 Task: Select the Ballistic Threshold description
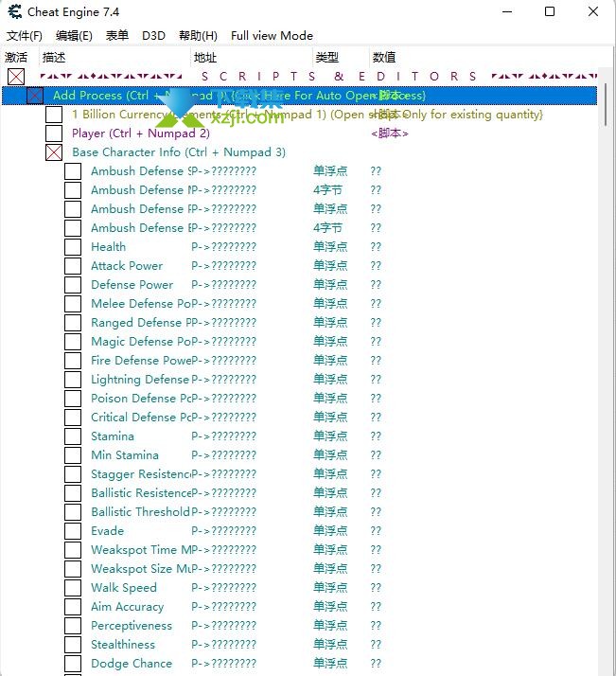coord(141,512)
